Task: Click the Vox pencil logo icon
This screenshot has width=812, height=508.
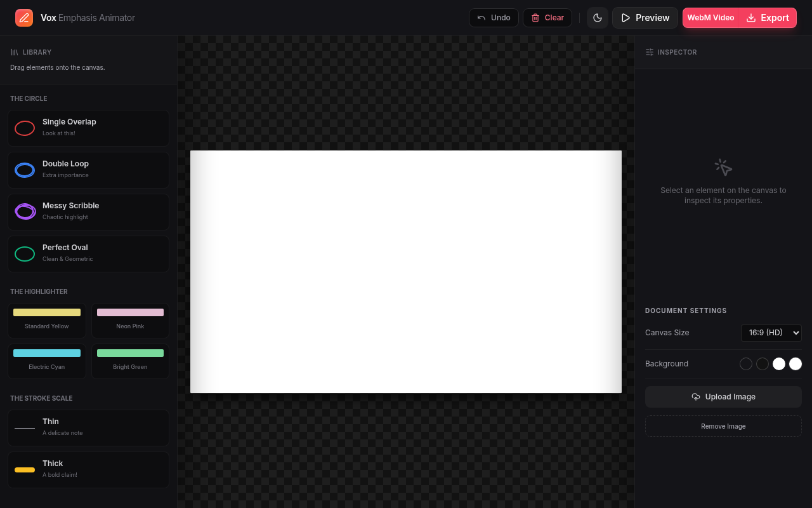Action: 24,18
